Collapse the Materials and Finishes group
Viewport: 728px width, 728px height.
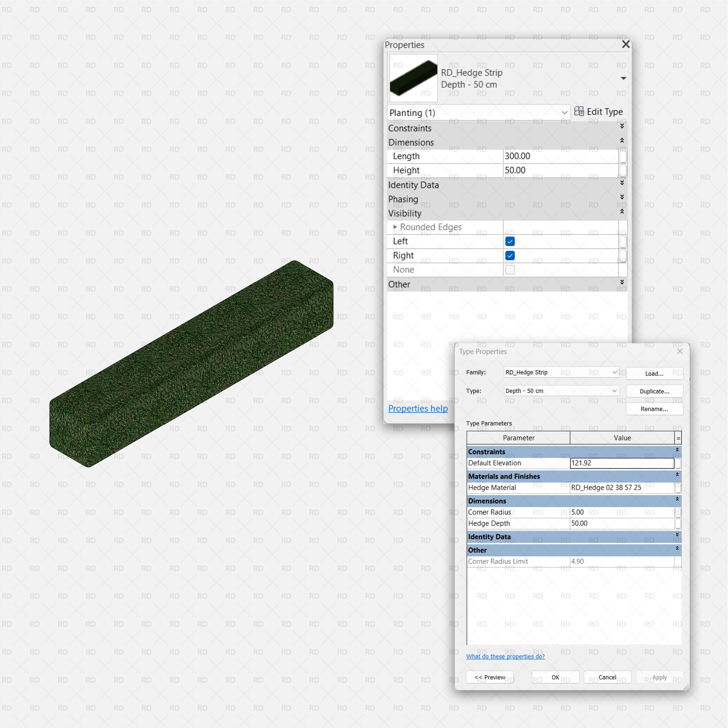[x=677, y=474]
